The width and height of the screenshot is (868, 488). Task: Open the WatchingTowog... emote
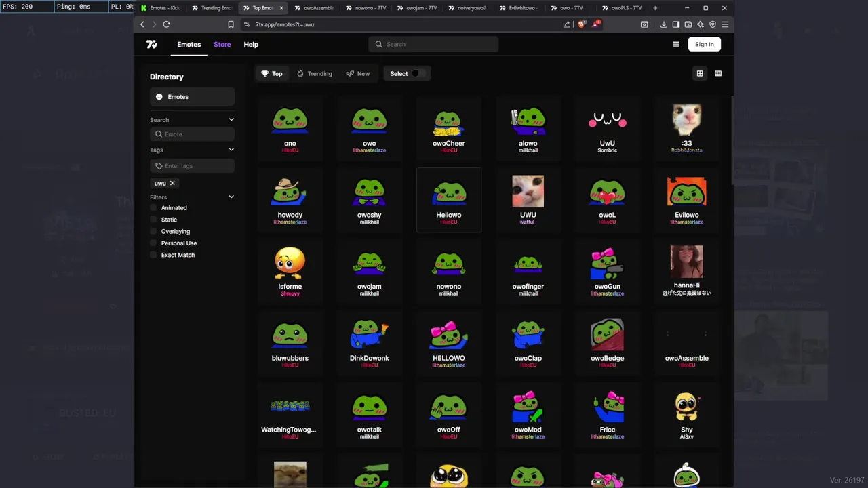click(x=290, y=415)
